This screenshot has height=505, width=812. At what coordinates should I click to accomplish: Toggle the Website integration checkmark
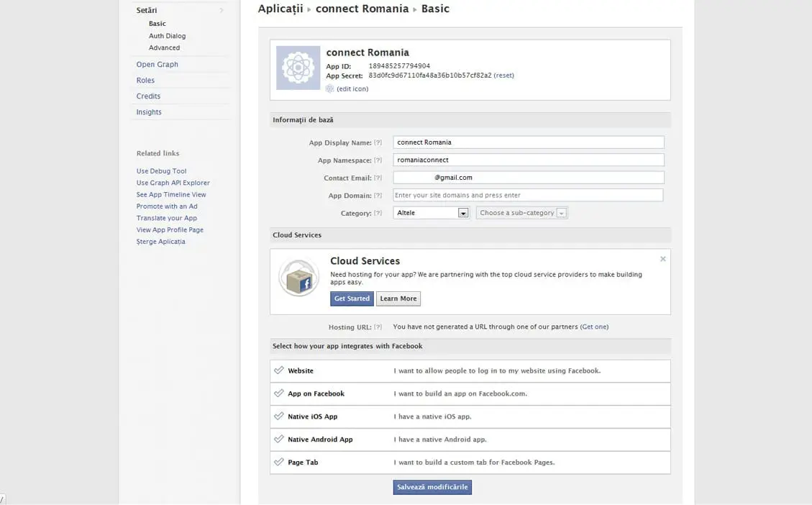pyautogui.click(x=278, y=370)
